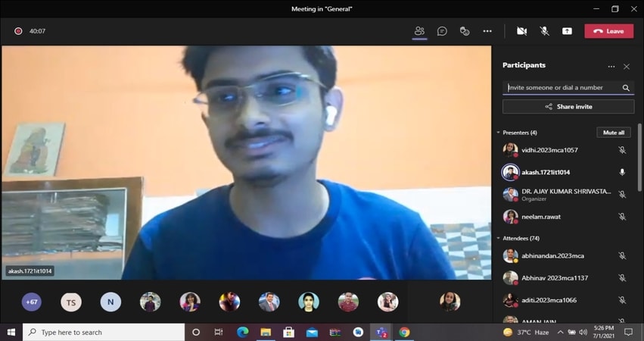Open more actions ellipsis in meeting toolbar
This screenshot has height=341, width=644.
[487, 31]
